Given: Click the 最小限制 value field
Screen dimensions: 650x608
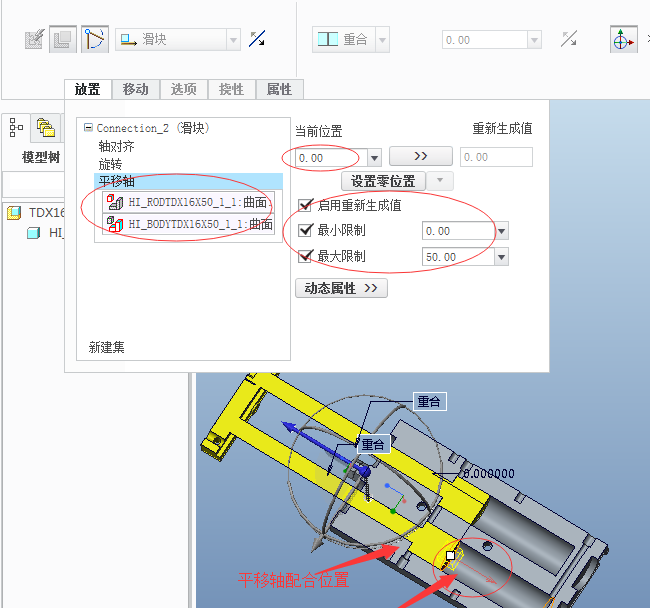Looking at the screenshot, I should tap(458, 231).
